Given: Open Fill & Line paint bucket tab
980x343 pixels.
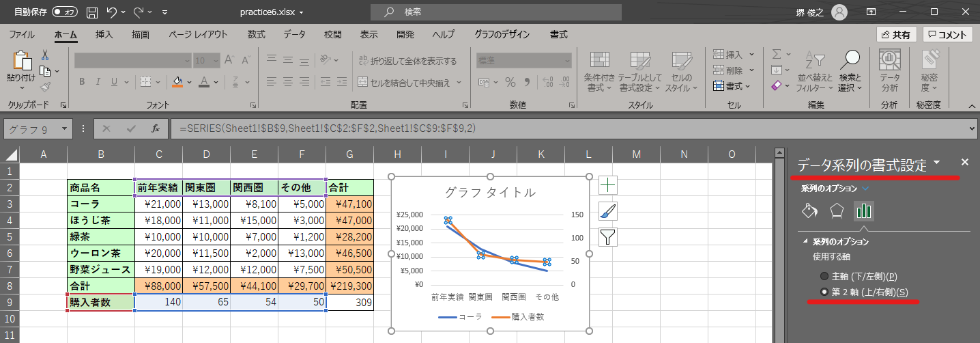Looking at the screenshot, I should click(810, 210).
